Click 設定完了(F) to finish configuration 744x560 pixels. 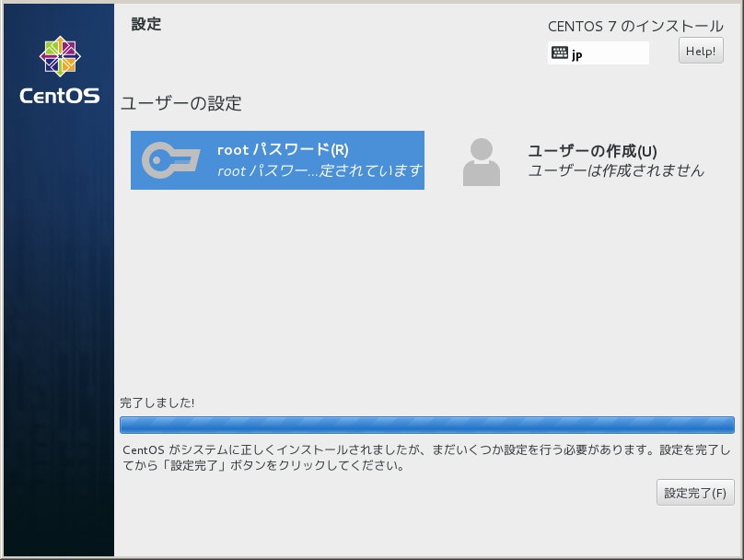(x=695, y=493)
